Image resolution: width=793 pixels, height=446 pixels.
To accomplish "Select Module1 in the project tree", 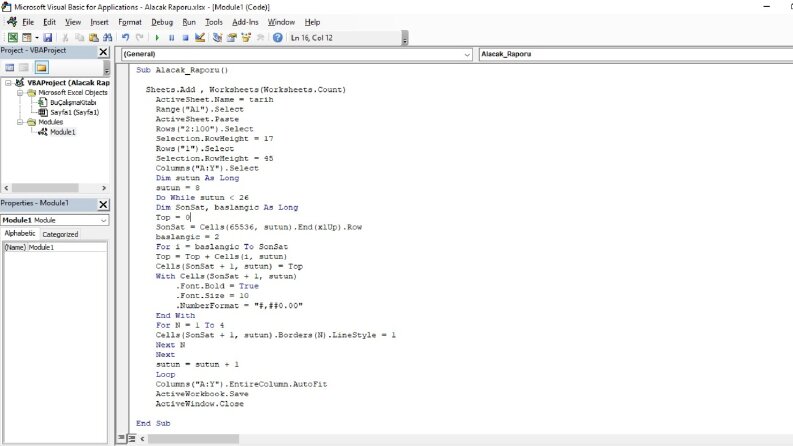I will coord(62,132).
